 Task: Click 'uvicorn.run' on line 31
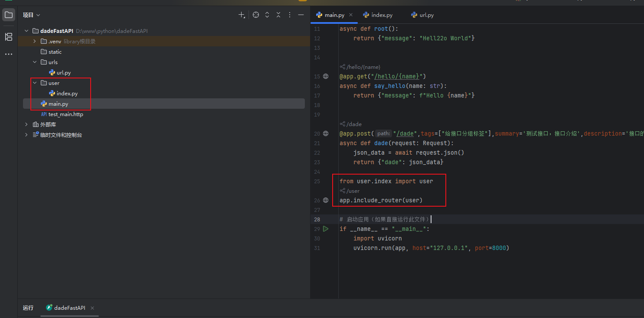pyautogui.click(x=373, y=248)
